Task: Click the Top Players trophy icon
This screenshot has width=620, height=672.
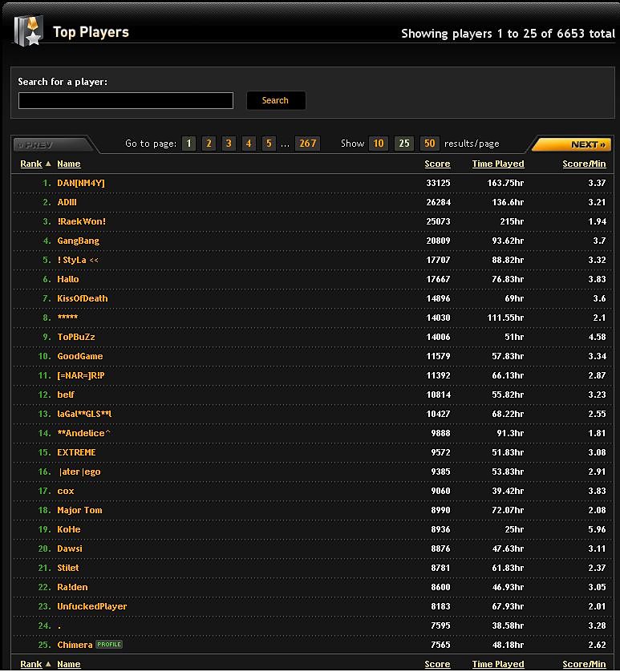Action: pyautogui.click(x=28, y=30)
